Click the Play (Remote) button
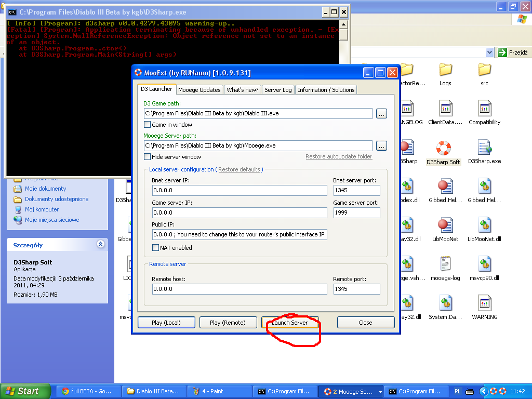 point(228,322)
